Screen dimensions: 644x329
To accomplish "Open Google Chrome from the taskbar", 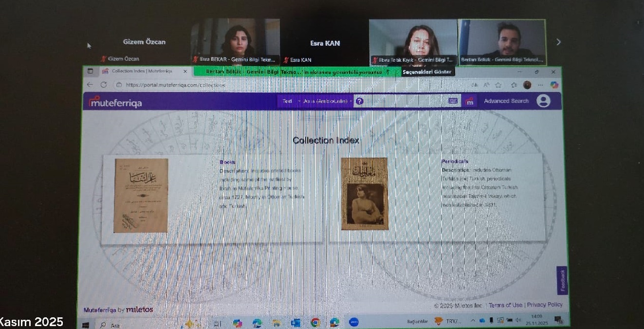I will (315, 323).
